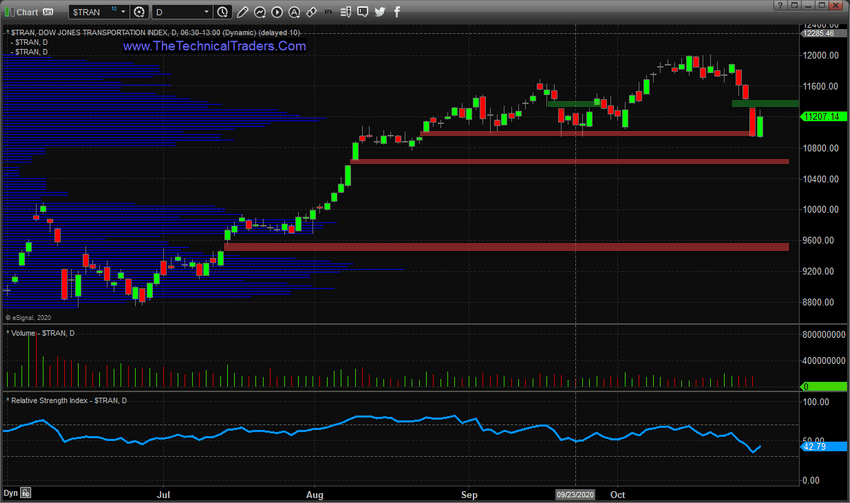Click the pop-out window button
Viewport: 850px width, 503px height.
(x=794, y=5)
